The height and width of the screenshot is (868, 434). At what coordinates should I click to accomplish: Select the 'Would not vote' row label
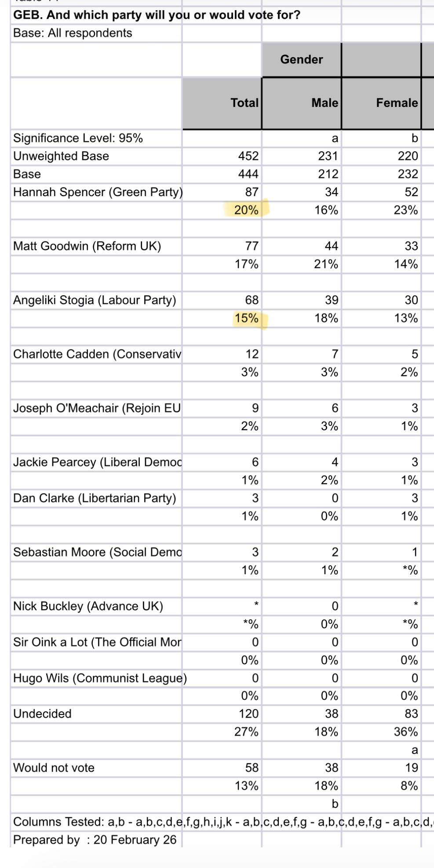point(54,768)
